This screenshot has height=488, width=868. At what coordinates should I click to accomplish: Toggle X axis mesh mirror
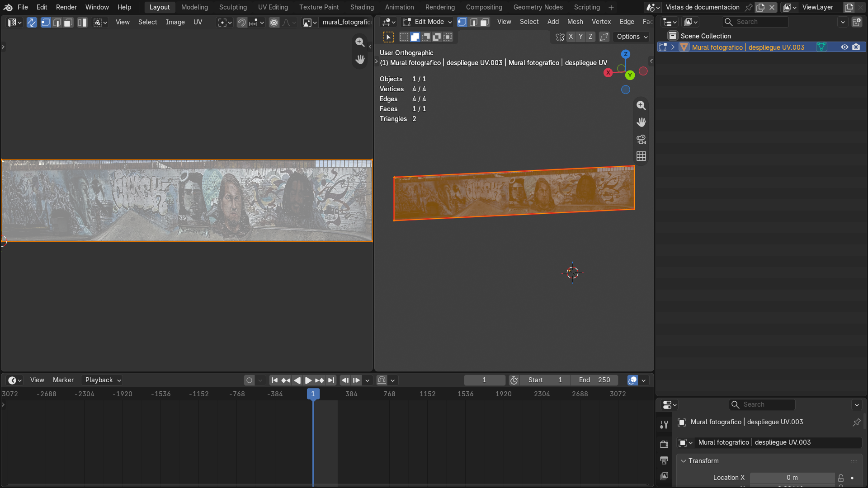tap(571, 37)
